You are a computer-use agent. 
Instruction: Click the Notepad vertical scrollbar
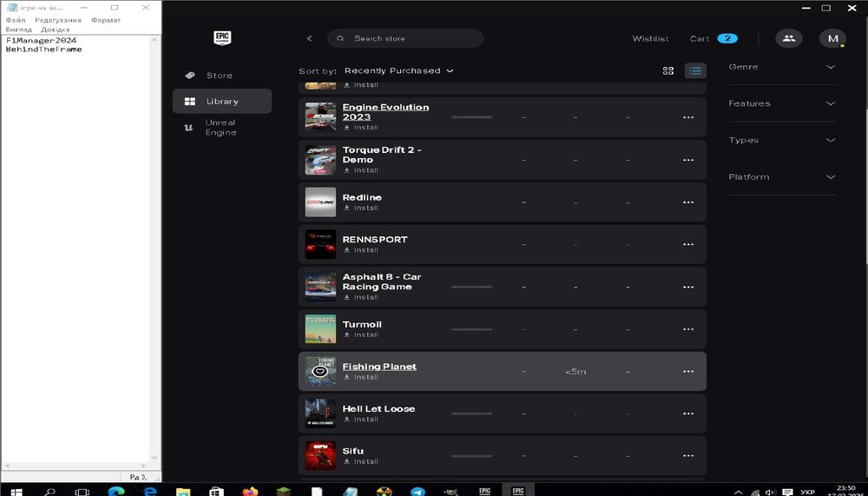(x=155, y=248)
